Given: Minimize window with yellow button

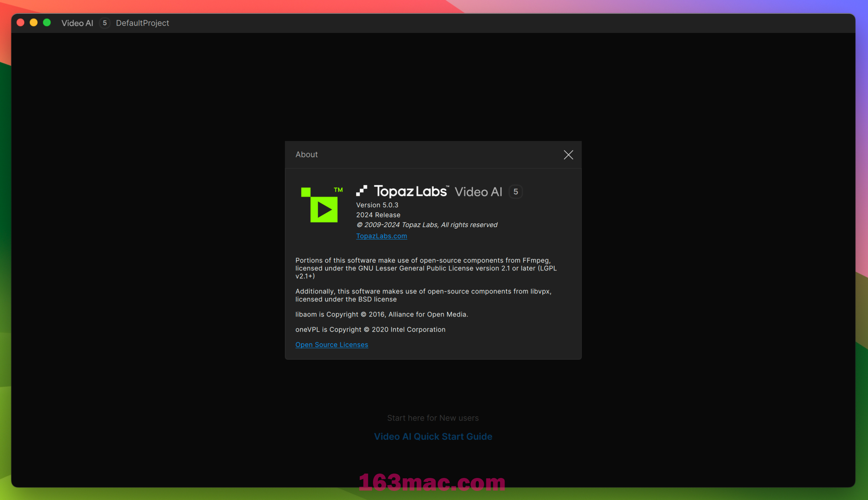Looking at the screenshot, I should [x=34, y=23].
